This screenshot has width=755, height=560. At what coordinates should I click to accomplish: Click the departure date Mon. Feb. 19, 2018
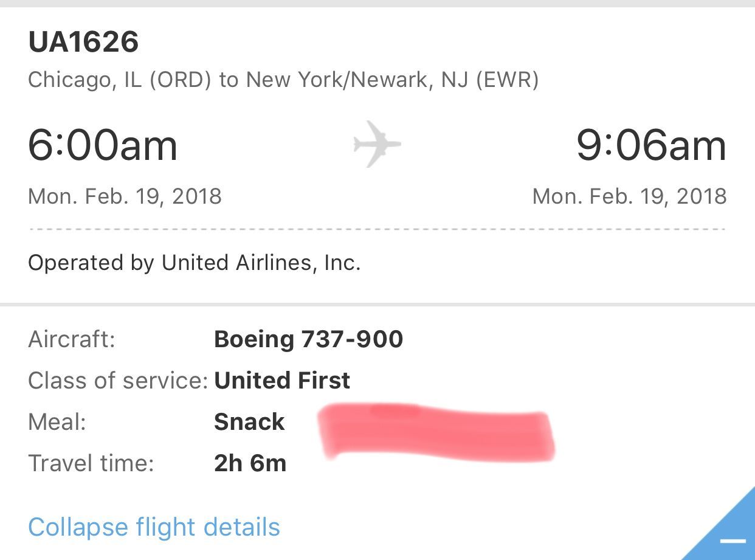pos(125,196)
